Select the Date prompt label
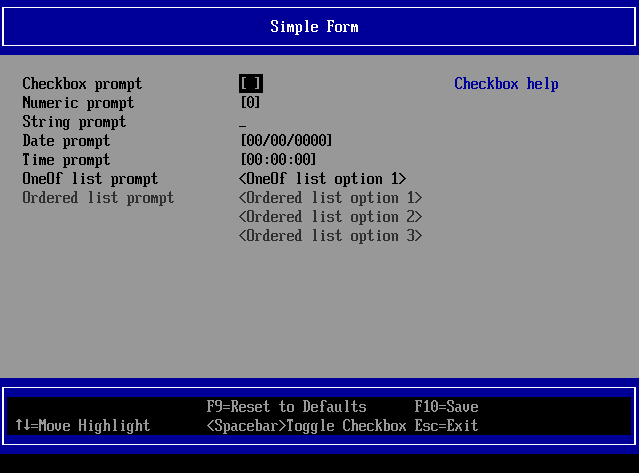 [x=66, y=141]
